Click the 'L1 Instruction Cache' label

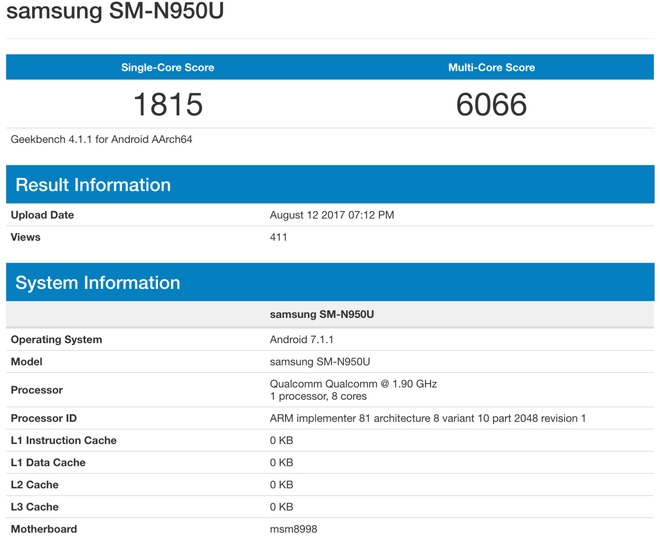[x=64, y=440]
